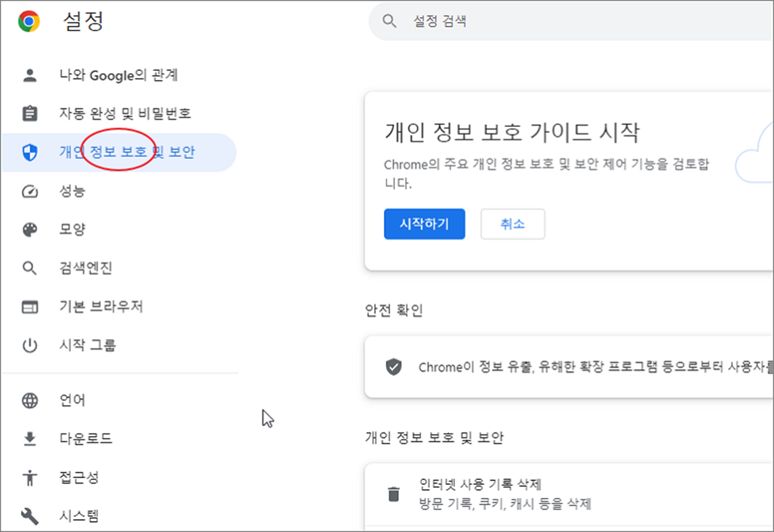Click the Chrome이 정보 유출 safety check text

click(596, 367)
